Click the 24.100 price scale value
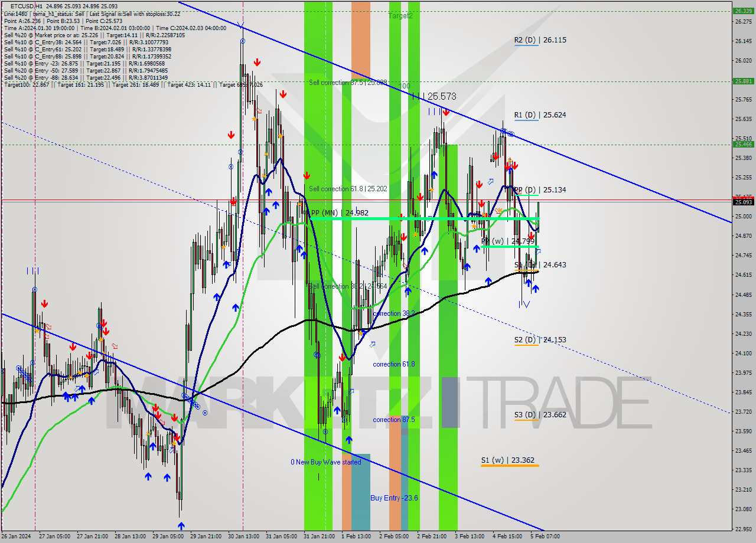The image size is (756, 543). (x=744, y=353)
